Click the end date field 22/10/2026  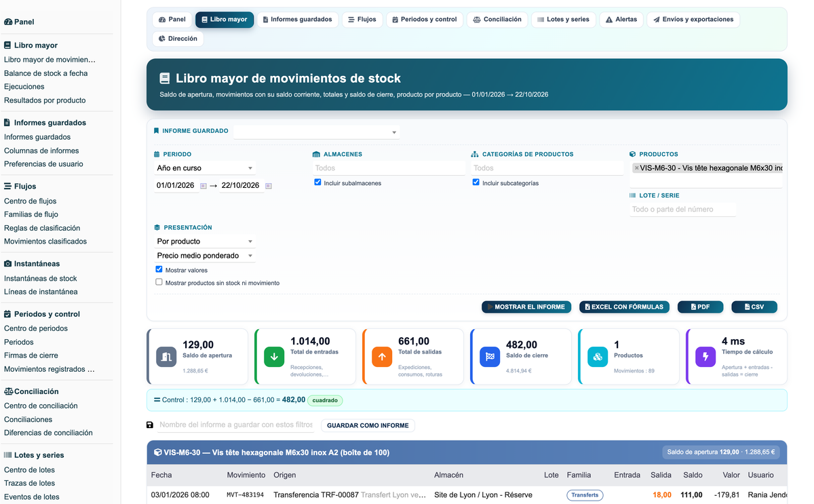coord(240,186)
